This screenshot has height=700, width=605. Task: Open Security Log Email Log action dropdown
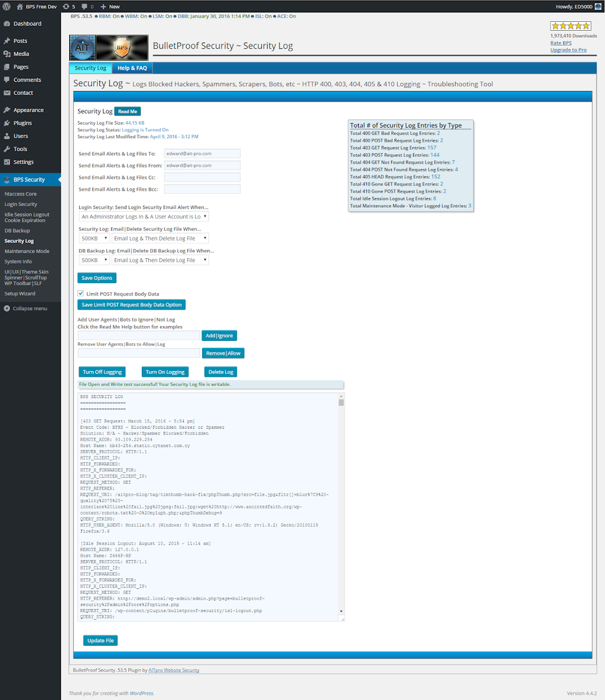(x=160, y=239)
